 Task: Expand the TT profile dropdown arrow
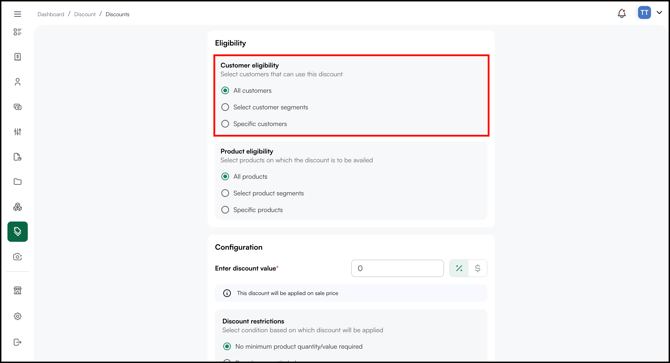[659, 13]
